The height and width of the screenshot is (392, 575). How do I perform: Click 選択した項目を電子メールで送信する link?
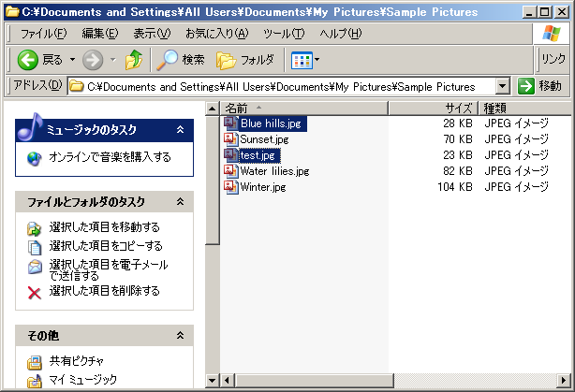tap(109, 269)
